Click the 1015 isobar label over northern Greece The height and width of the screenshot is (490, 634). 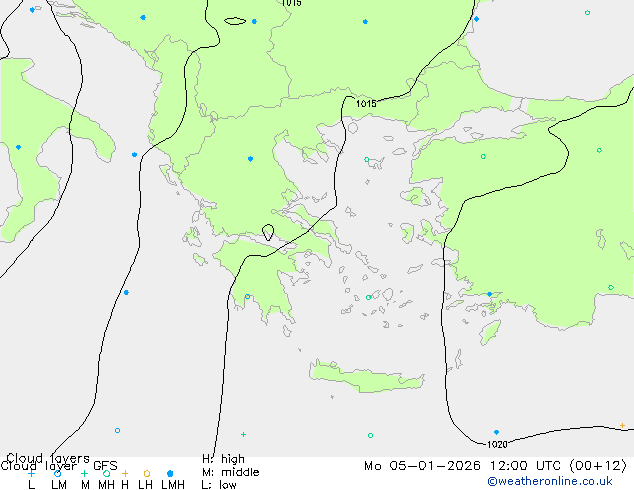[366, 104]
